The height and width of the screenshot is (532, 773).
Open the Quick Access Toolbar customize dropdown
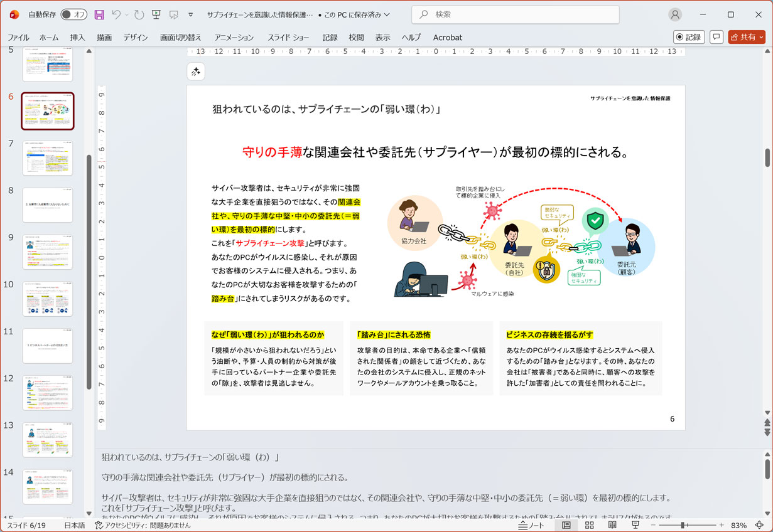[191, 15]
